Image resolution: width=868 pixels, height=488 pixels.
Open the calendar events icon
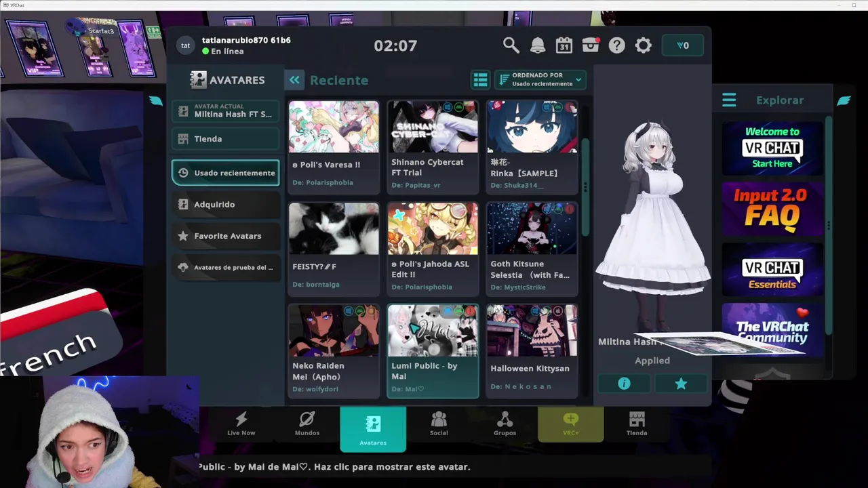564,45
